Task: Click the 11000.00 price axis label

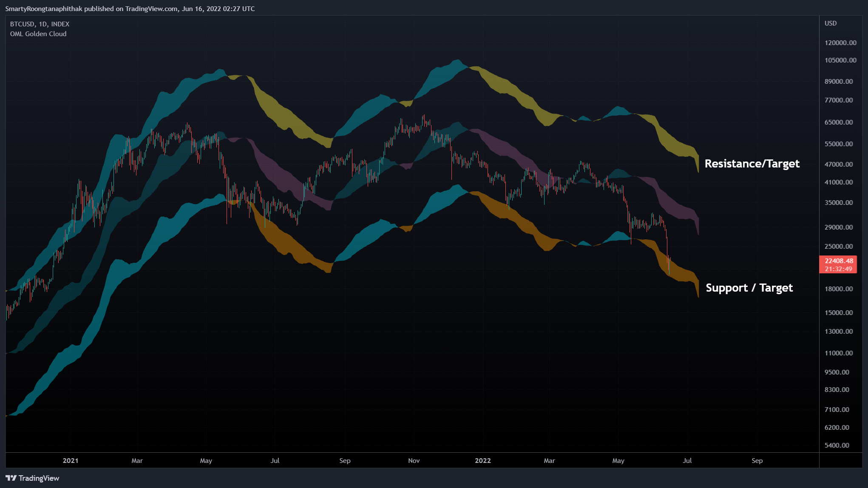Action: pyautogui.click(x=839, y=353)
